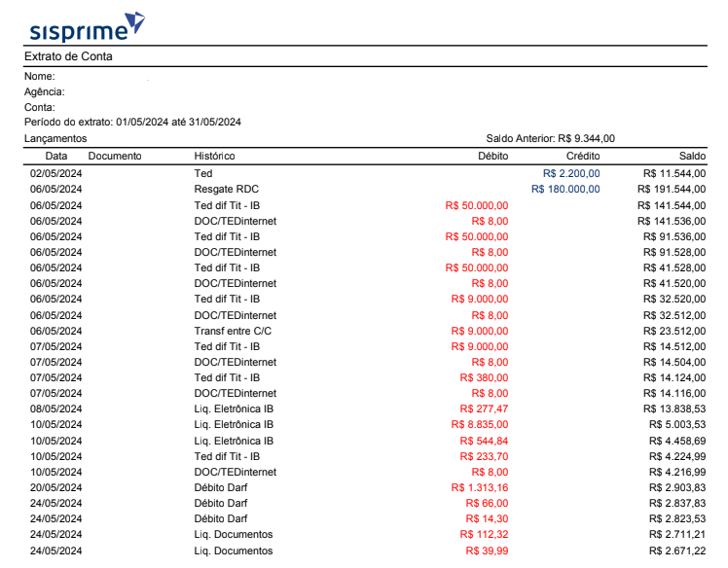Viewport: 728px width, 568px height.
Task: Click the Data column header
Action: (x=56, y=156)
